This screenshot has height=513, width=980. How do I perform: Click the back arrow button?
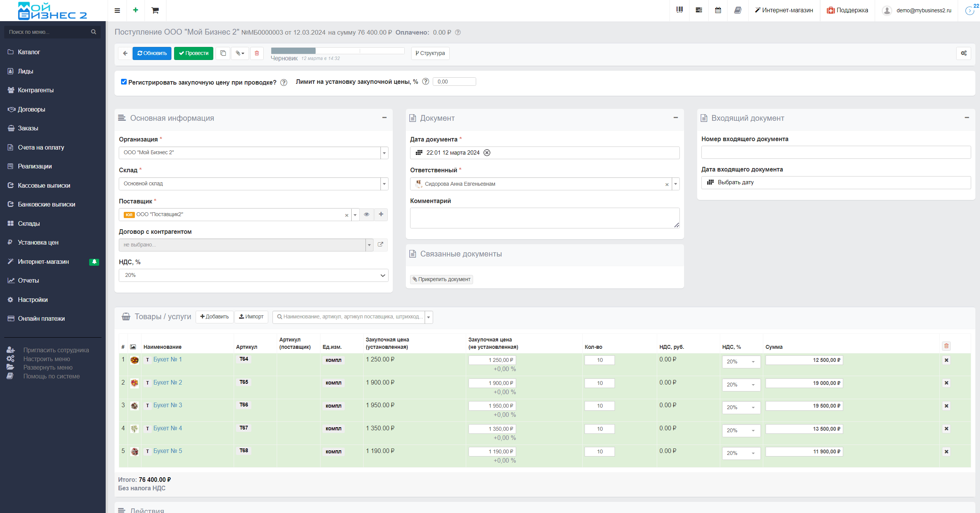[x=125, y=53]
